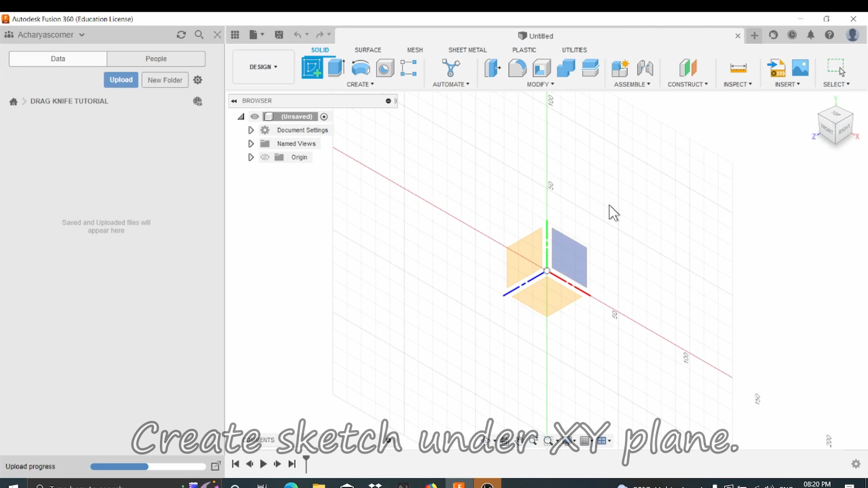Toggle visibility of Named Views
The height and width of the screenshot is (488, 868).
265,143
